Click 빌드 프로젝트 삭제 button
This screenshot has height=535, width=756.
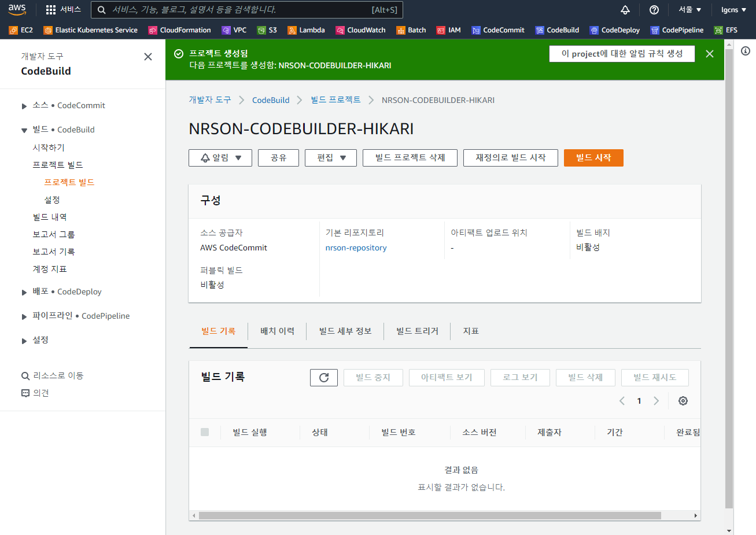point(410,158)
